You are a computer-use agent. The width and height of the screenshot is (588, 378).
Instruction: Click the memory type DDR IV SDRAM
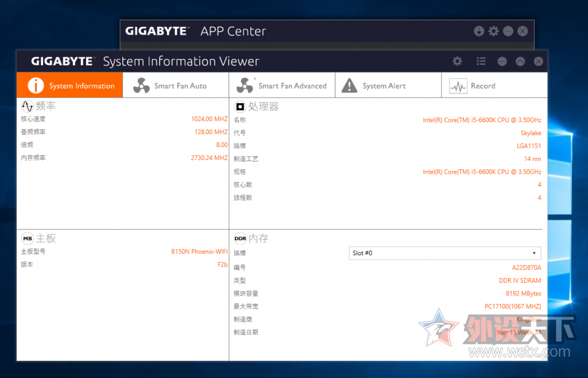(x=520, y=280)
